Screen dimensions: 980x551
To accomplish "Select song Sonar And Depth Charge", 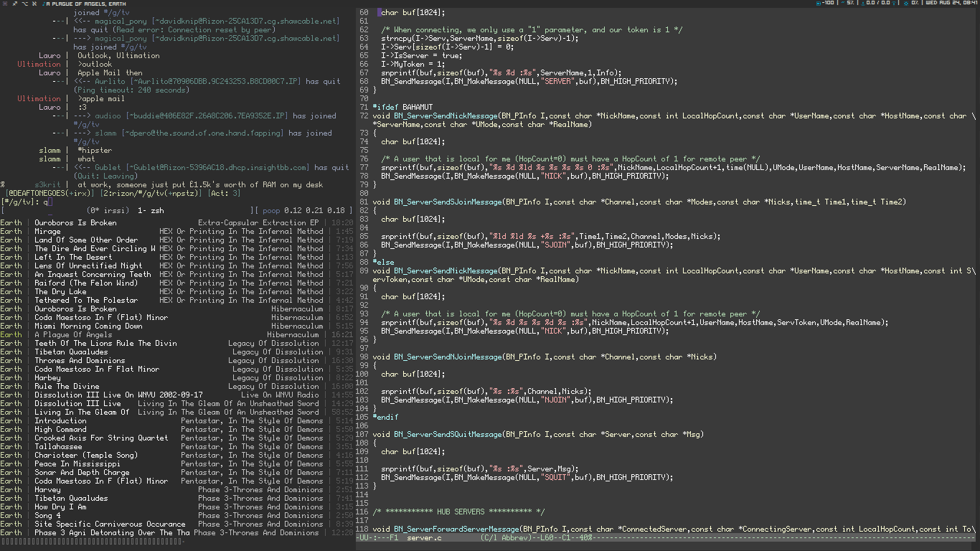I will coord(176,473).
